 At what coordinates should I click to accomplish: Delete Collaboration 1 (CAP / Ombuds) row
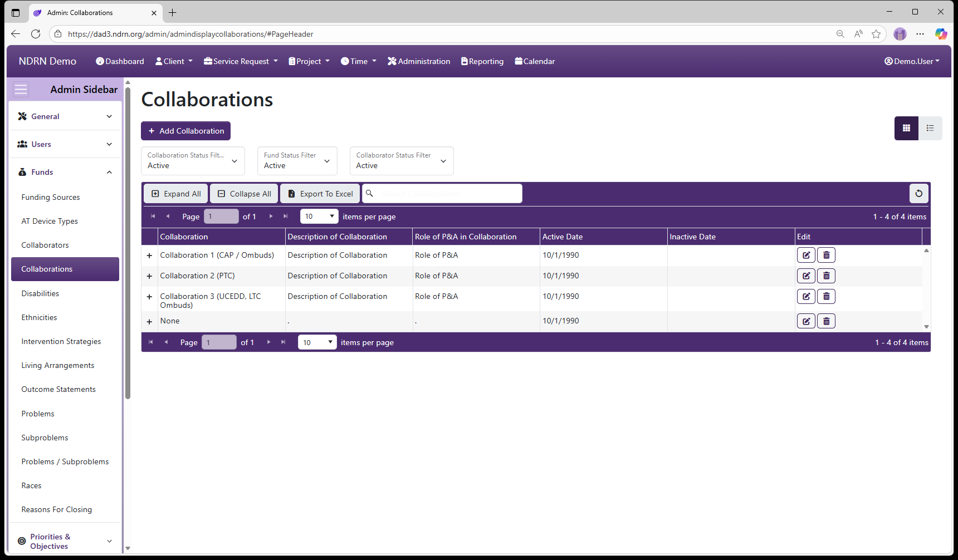pos(826,255)
